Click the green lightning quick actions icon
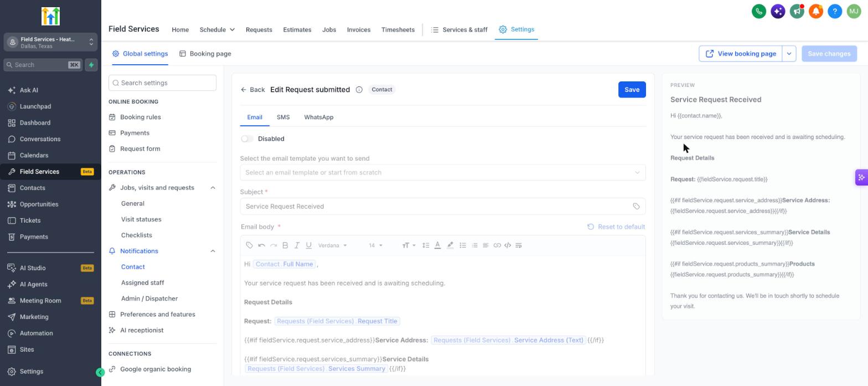This screenshot has height=386, width=868. point(91,65)
